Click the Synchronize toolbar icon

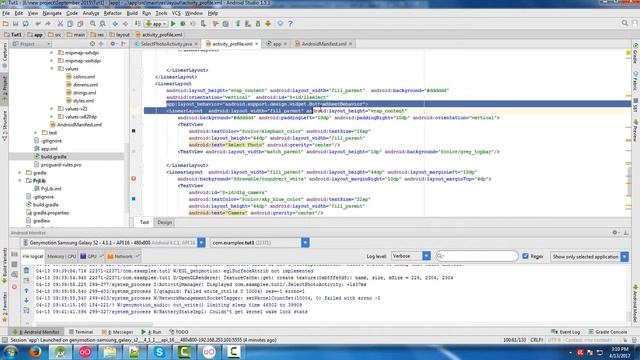pyautogui.click(x=26, y=24)
